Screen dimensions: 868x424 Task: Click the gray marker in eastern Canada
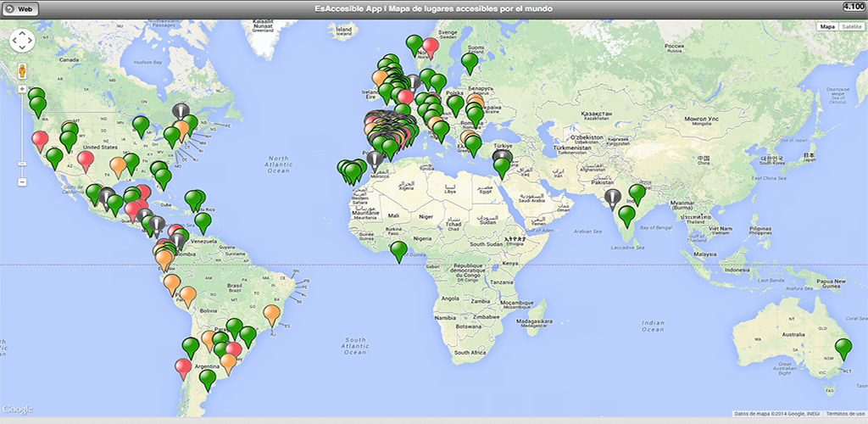coord(181,111)
